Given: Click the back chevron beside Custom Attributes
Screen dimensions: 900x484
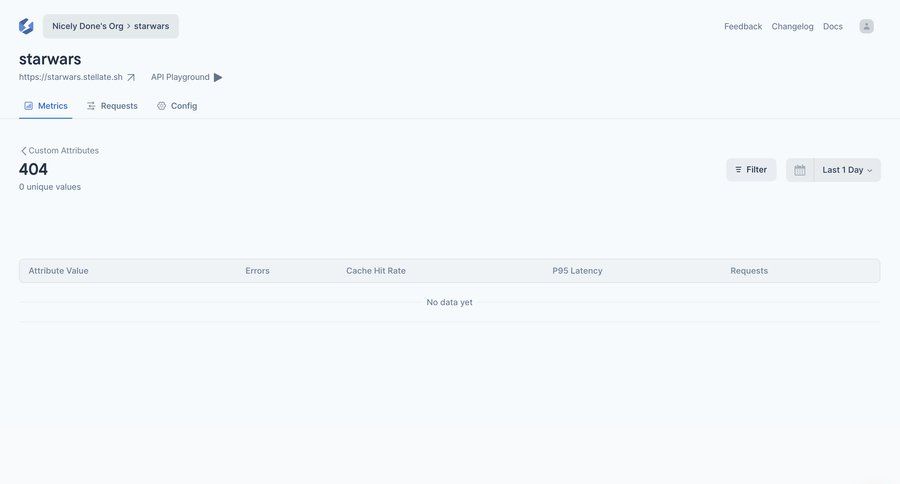Looking at the screenshot, I should (x=23, y=151).
